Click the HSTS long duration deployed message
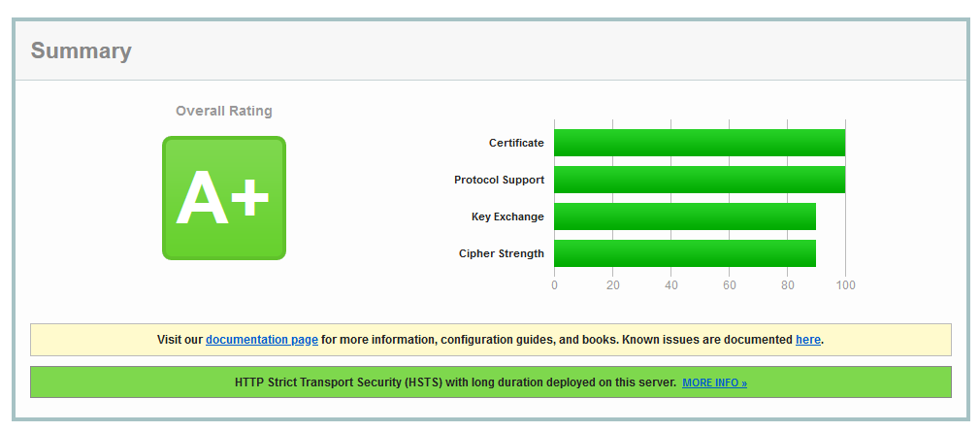Viewport: 980px width, 432px height. pyautogui.click(x=456, y=382)
